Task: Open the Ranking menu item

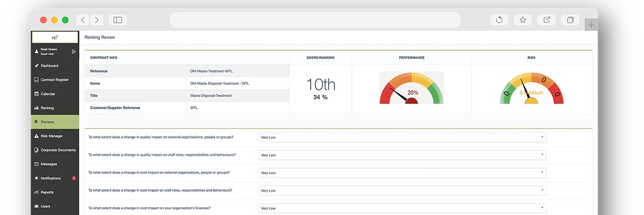Action: tap(55, 108)
